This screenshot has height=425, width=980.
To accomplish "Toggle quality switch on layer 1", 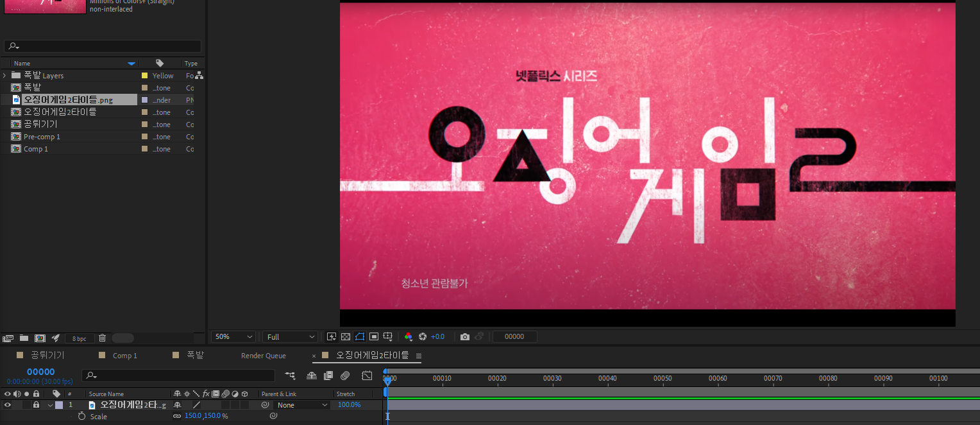I will (197, 405).
